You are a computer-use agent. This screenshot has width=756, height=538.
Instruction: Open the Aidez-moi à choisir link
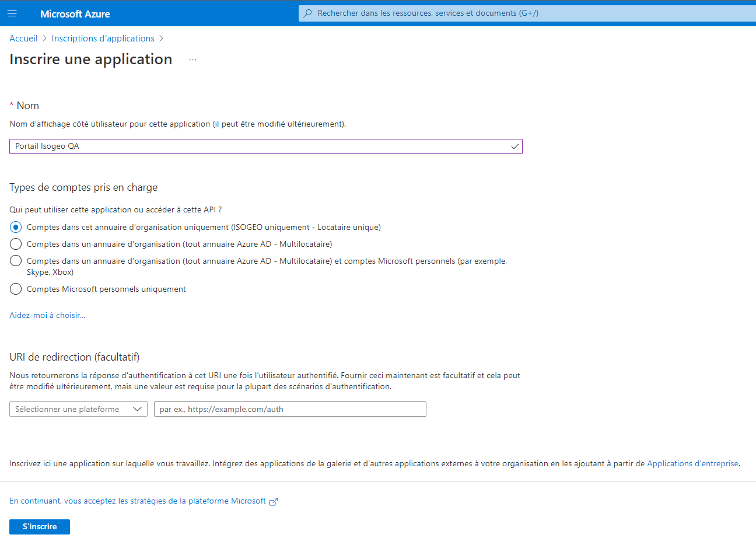pyautogui.click(x=47, y=315)
